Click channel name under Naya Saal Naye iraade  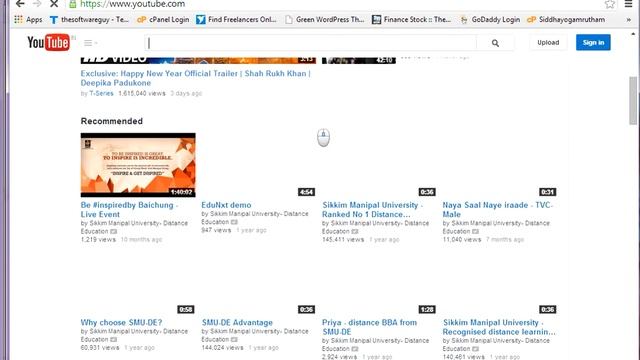coord(496,227)
